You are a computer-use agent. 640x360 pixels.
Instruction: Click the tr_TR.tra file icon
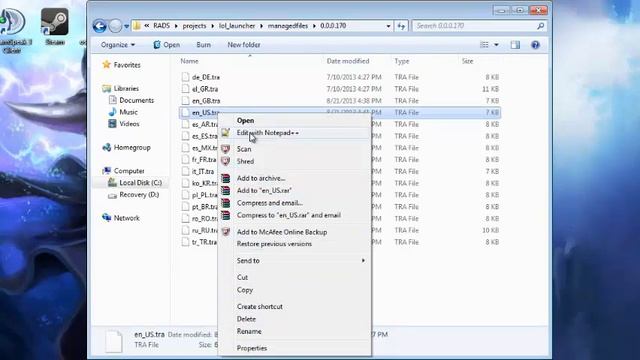tap(185, 242)
